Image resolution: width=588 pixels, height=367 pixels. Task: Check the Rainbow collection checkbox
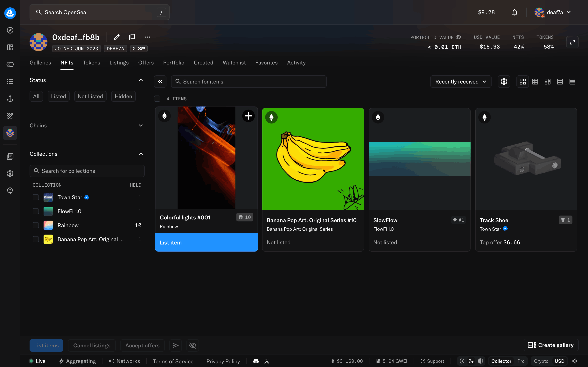(36, 225)
